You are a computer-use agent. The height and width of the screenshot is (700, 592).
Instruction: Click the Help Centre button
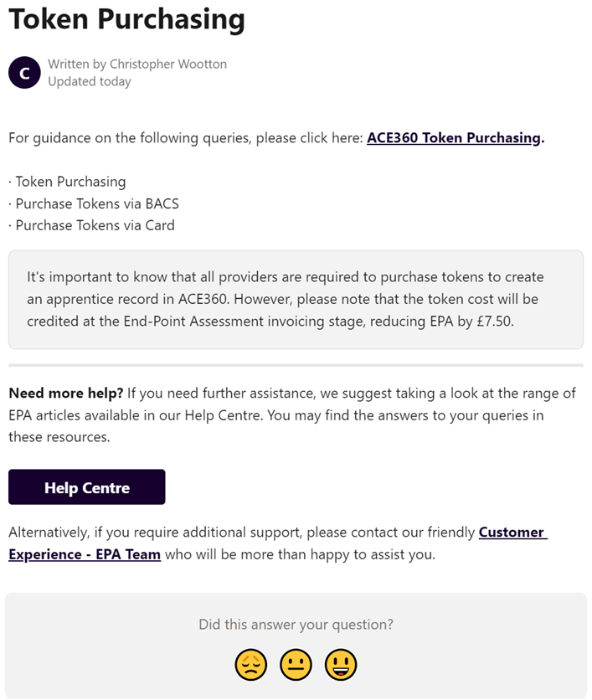(x=86, y=486)
